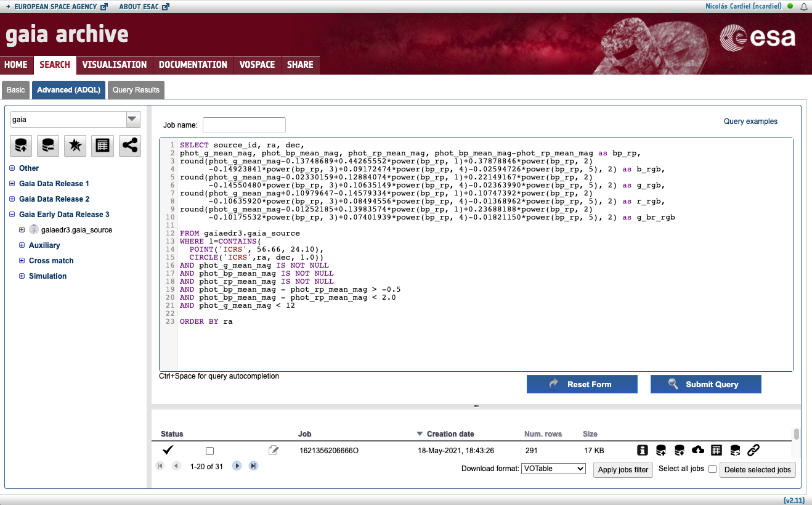Click the star cross-match tables icon
This screenshot has height=505, width=812.
tap(75, 145)
